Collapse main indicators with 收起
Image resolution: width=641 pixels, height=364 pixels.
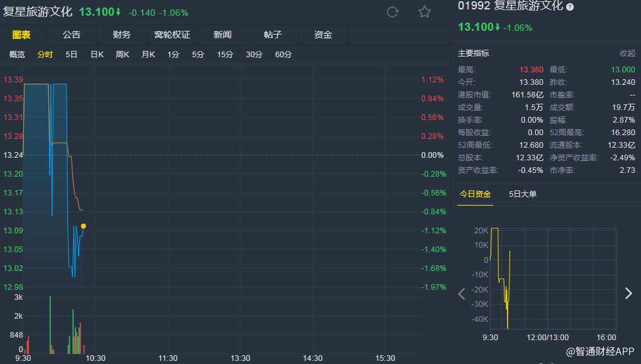pos(627,53)
